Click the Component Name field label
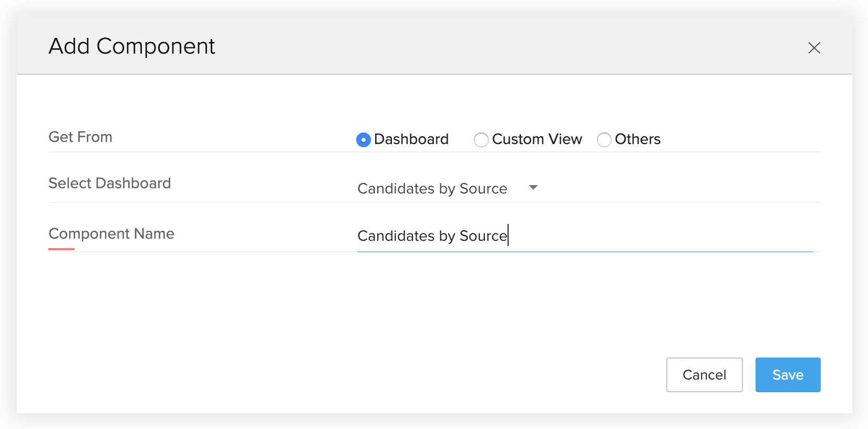 click(111, 234)
